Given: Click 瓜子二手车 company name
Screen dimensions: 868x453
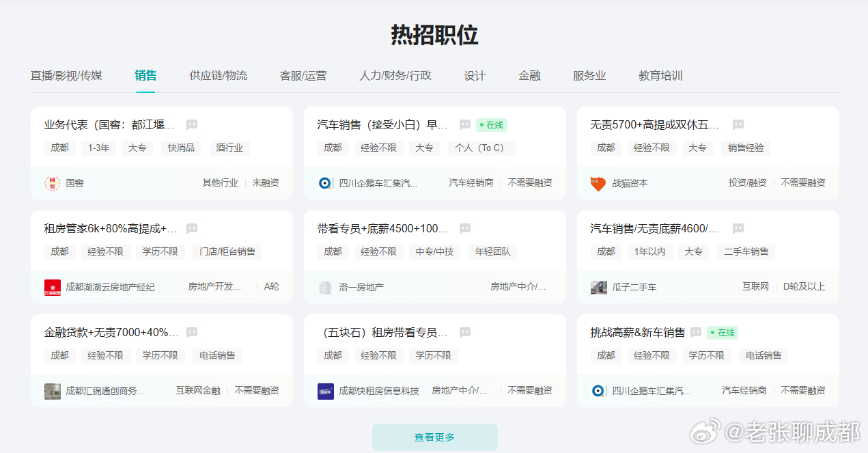Looking at the screenshot, I should (x=634, y=287).
